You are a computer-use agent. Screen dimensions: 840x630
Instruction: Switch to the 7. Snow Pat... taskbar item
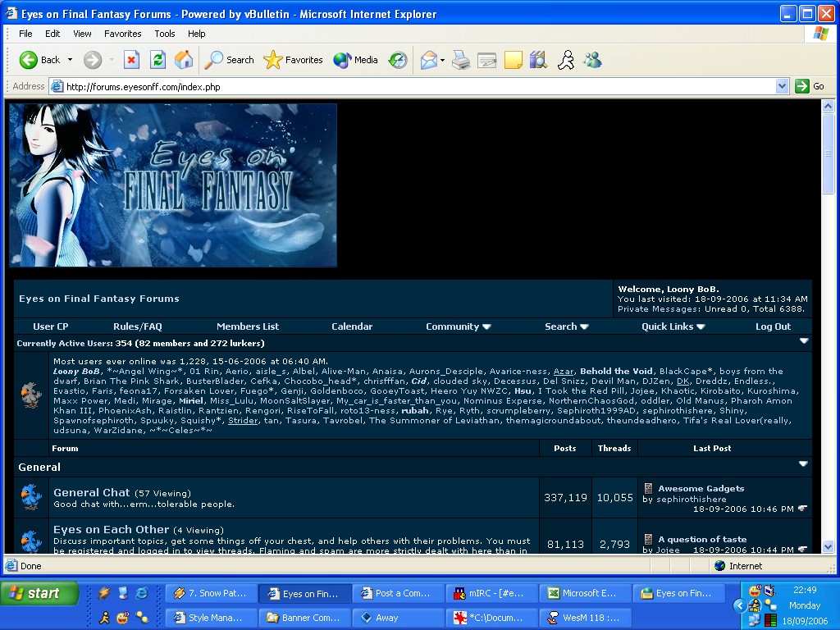click(x=212, y=593)
